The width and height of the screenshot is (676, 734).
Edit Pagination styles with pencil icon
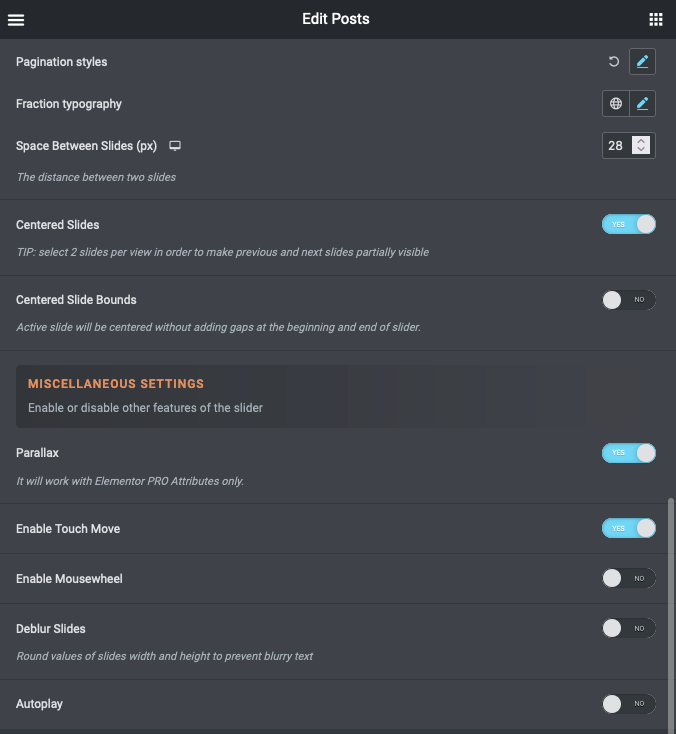(643, 62)
